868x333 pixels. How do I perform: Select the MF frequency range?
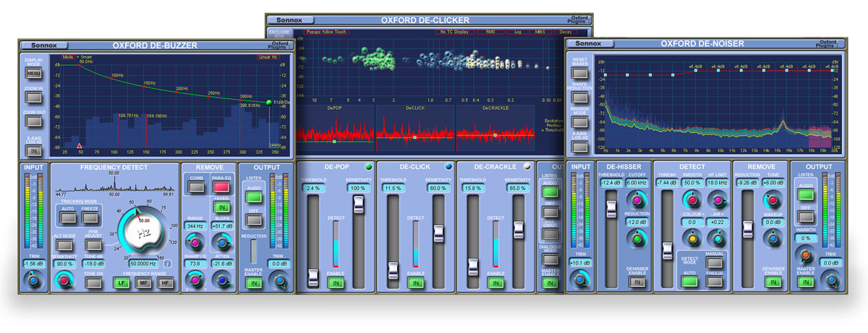point(142,282)
